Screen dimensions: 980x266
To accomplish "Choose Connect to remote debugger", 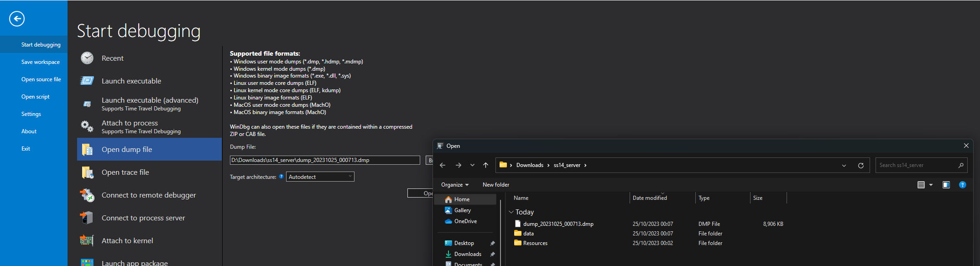I will (149, 195).
